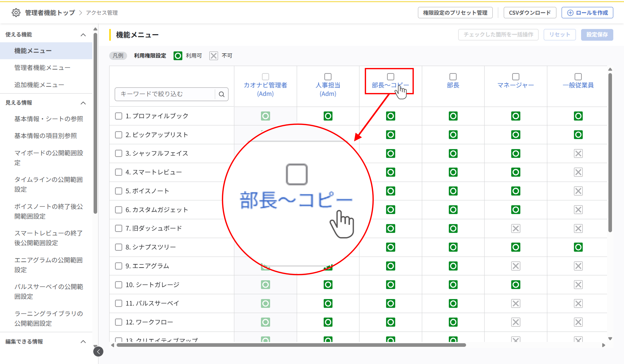Toggle ボイスノート permission for マネージャー
This screenshot has height=364, width=624.
pyautogui.click(x=516, y=191)
